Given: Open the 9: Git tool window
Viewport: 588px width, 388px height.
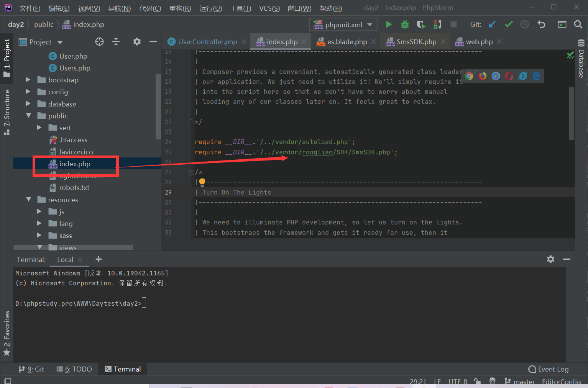Looking at the screenshot, I should [x=32, y=369].
